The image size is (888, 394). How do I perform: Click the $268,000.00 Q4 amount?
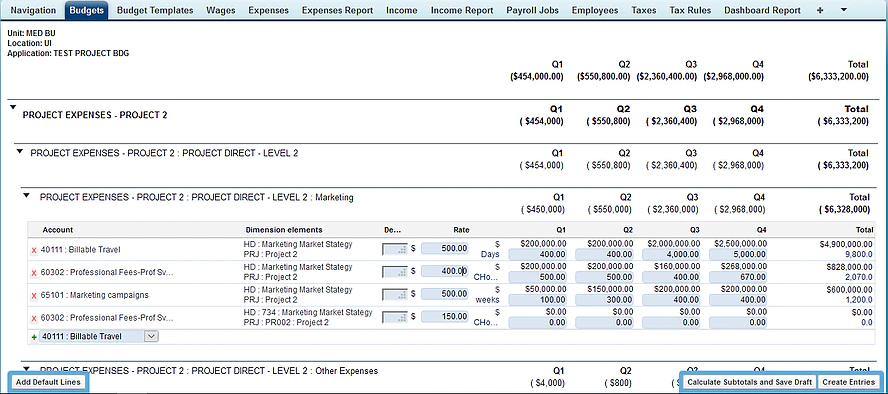pyautogui.click(x=744, y=267)
